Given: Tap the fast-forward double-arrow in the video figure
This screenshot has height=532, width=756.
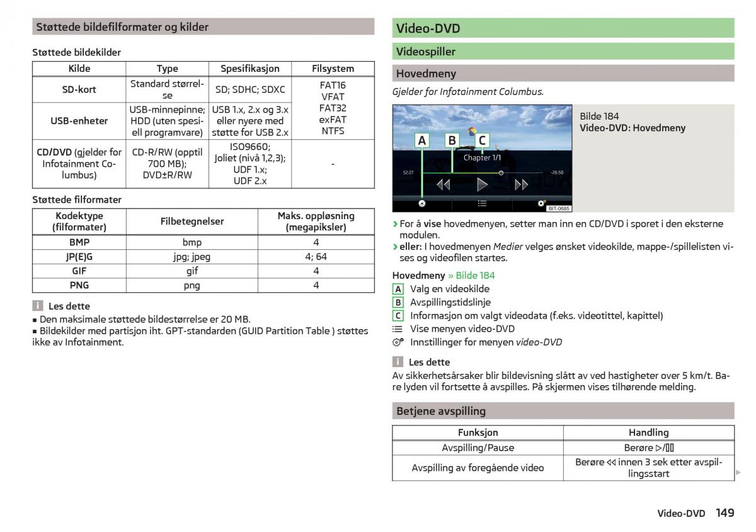Looking at the screenshot, I should point(521,184).
